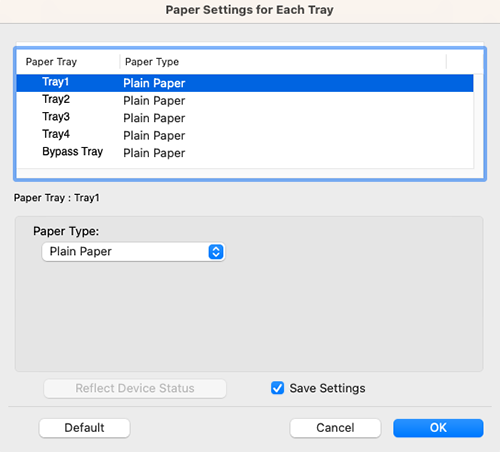This screenshot has height=452, width=500.
Task: Open the Paper Type dropdown
Action: [x=133, y=252]
